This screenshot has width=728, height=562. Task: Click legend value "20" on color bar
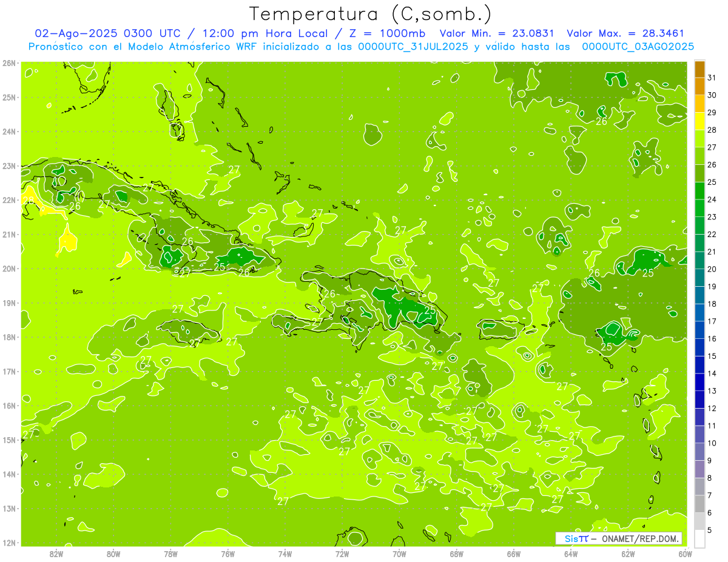[x=712, y=269]
